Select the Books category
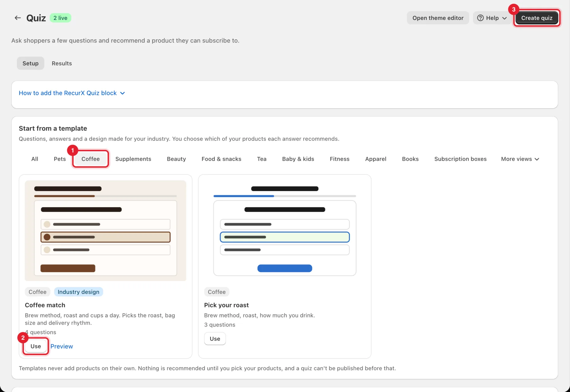570x392 pixels. [x=410, y=159]
